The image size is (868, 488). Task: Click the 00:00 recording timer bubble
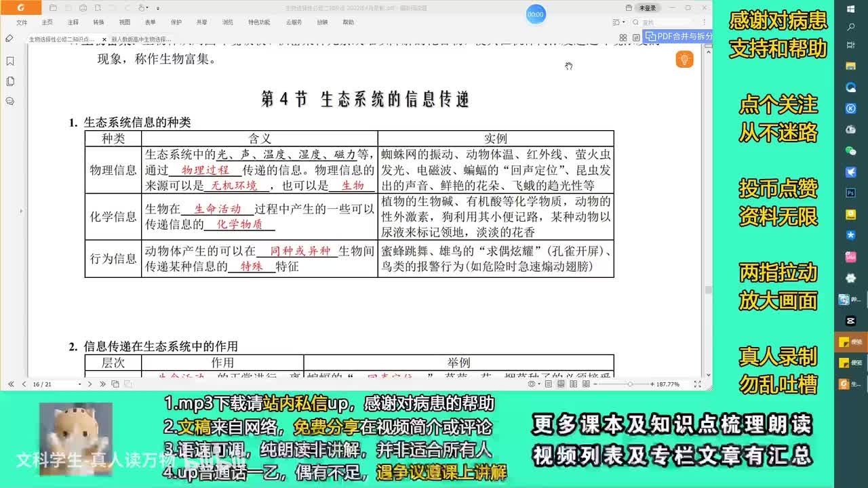pyautogui.click(x=536, y=14)
